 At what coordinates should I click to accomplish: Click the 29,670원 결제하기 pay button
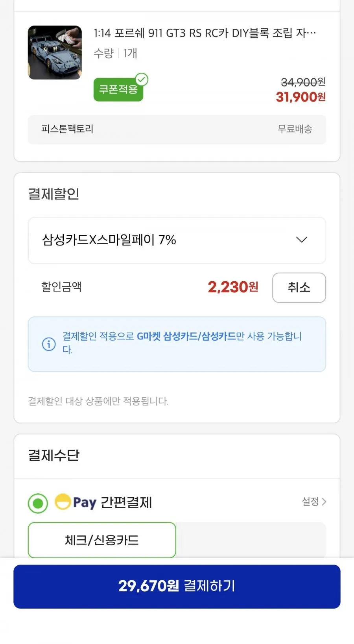(x=177, y=587)
